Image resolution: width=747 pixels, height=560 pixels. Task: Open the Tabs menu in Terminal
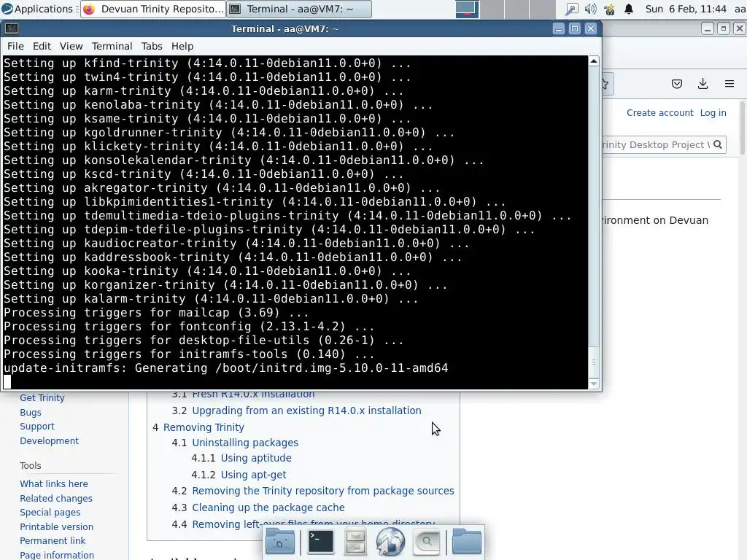tap(152, 46)
